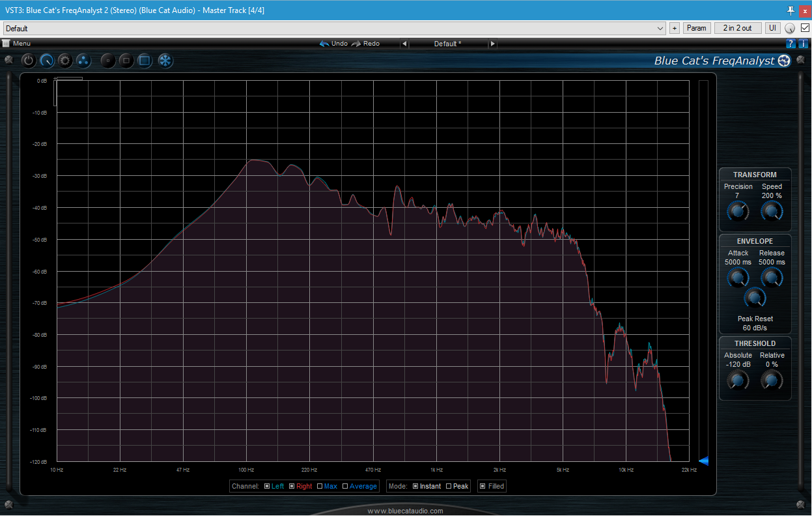This screenshot has width=812, height=516.
Task: Click the THRESHOLD section header
Action: pyautogui.click(x=755, y=343)
